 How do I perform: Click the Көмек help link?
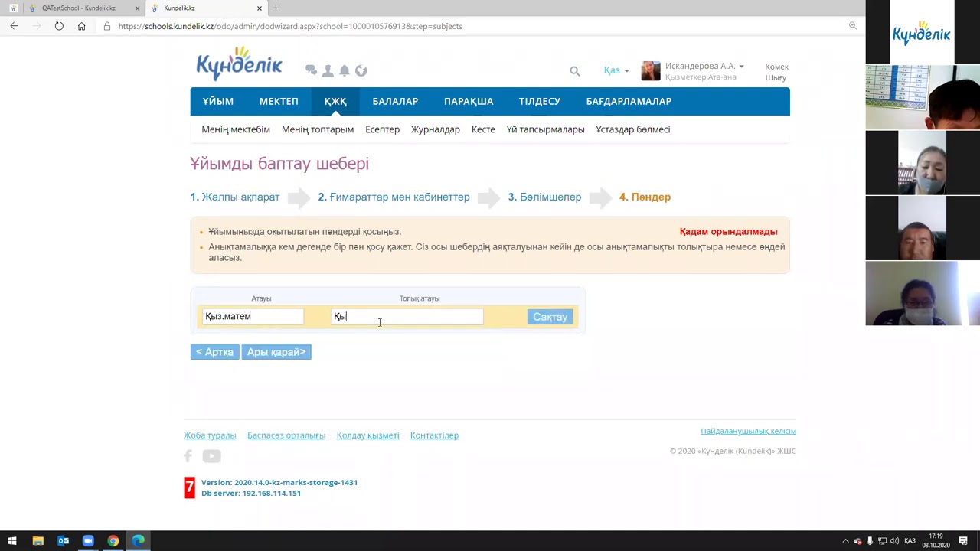(776, 67)
